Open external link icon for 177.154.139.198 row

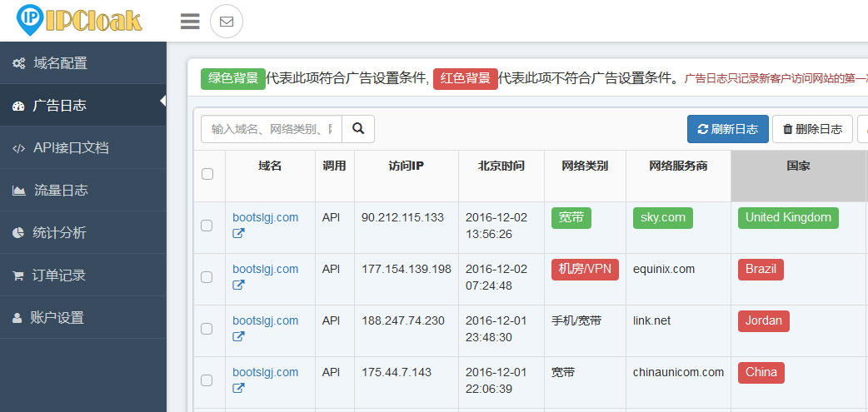238,285
